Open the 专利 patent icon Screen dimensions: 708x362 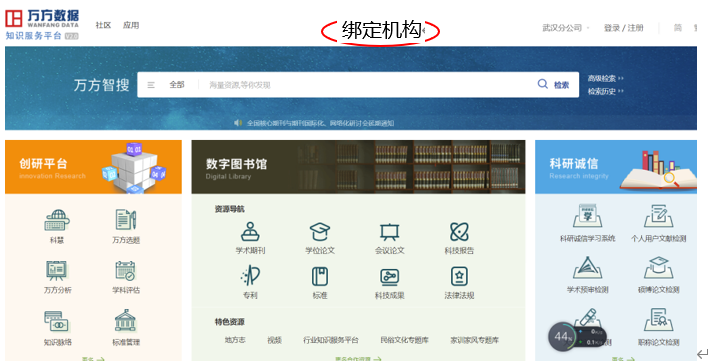(x=250, y=276)
